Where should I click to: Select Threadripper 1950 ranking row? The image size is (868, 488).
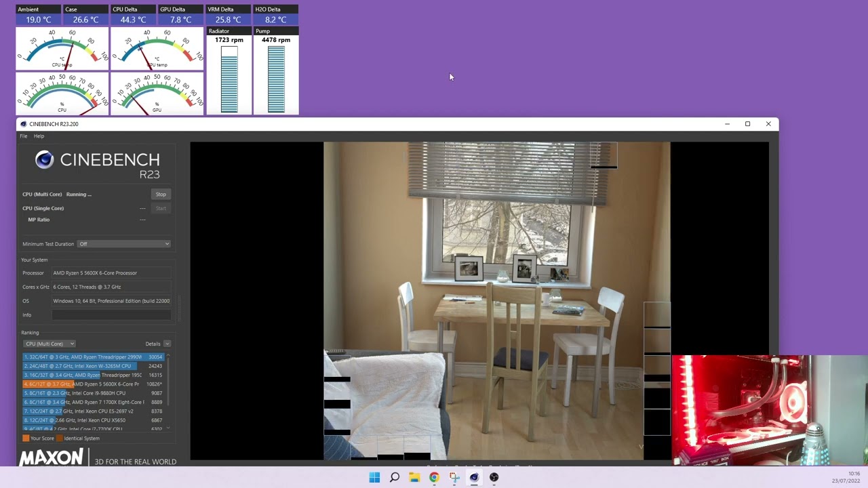tap(93, 375)
